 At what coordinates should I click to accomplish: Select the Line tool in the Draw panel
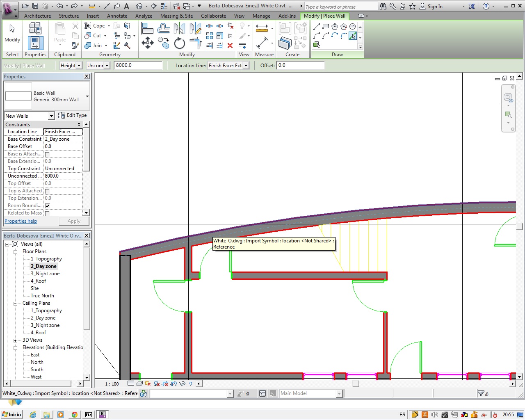click(x=316, y=26)
